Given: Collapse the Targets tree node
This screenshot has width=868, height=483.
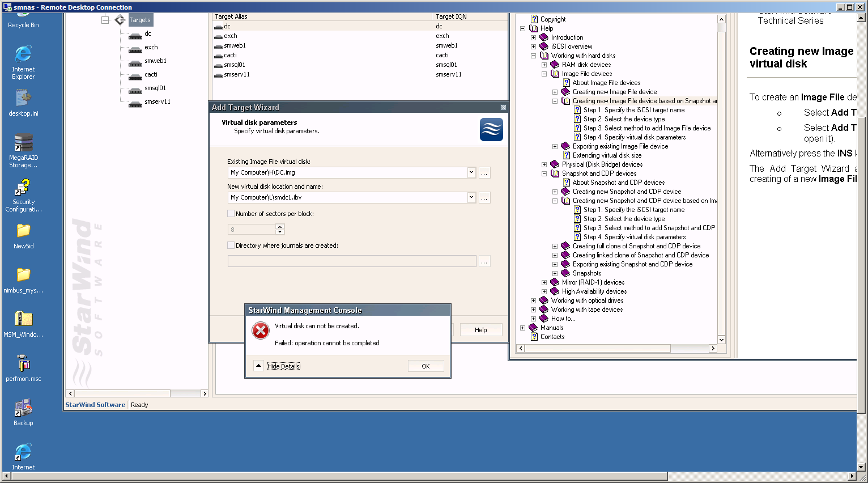Looking at the screenshot, I should (105, 20).
